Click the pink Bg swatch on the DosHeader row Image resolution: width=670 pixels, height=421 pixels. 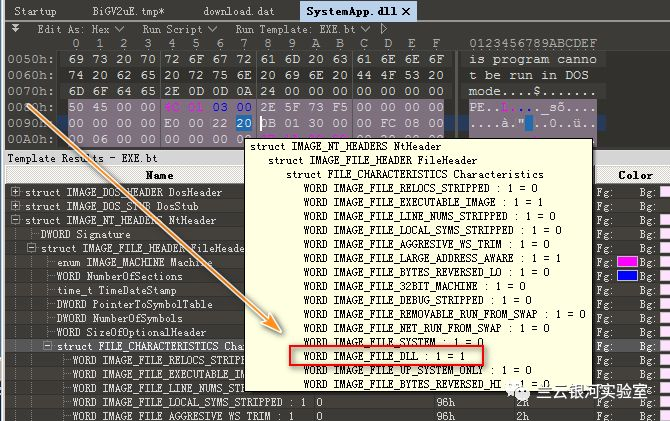click(665, 192)
